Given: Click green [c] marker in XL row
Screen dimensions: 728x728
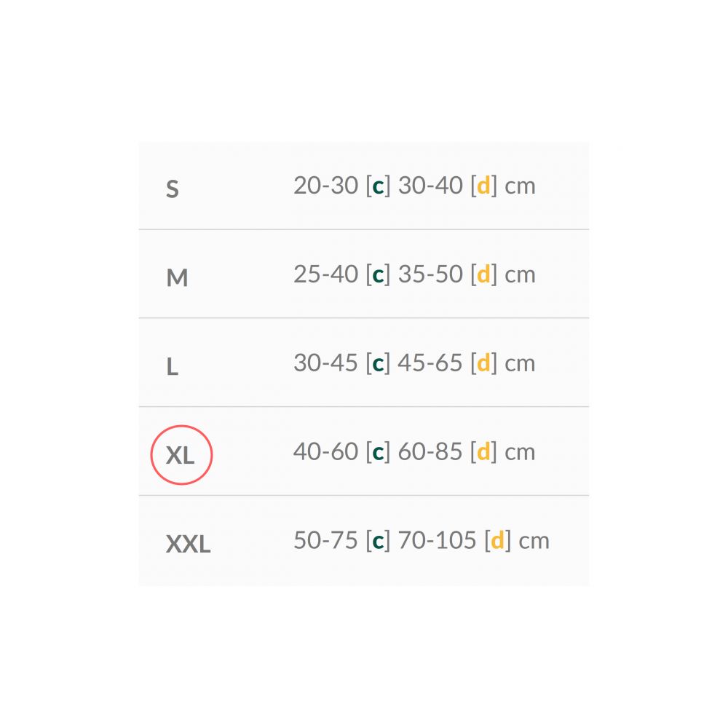Looking at the screenshot, I should click(378, 452).
